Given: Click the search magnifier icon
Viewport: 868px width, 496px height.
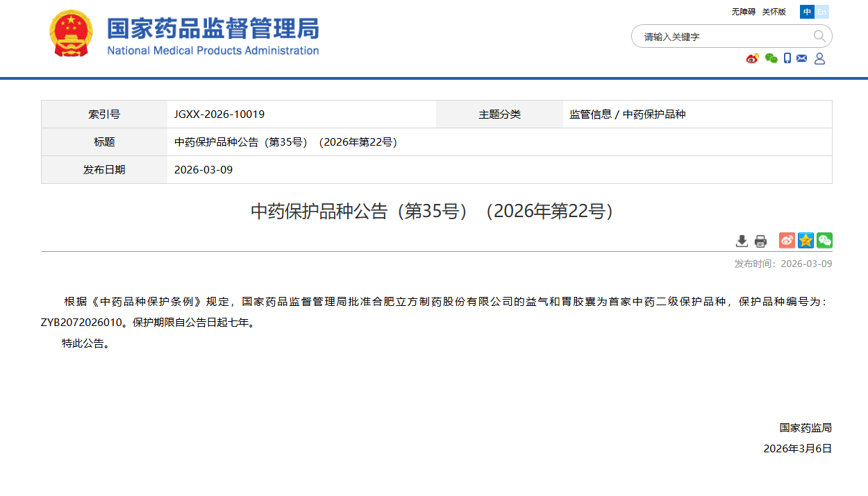Looking at the screenshot, I should (x=819, y=36).
